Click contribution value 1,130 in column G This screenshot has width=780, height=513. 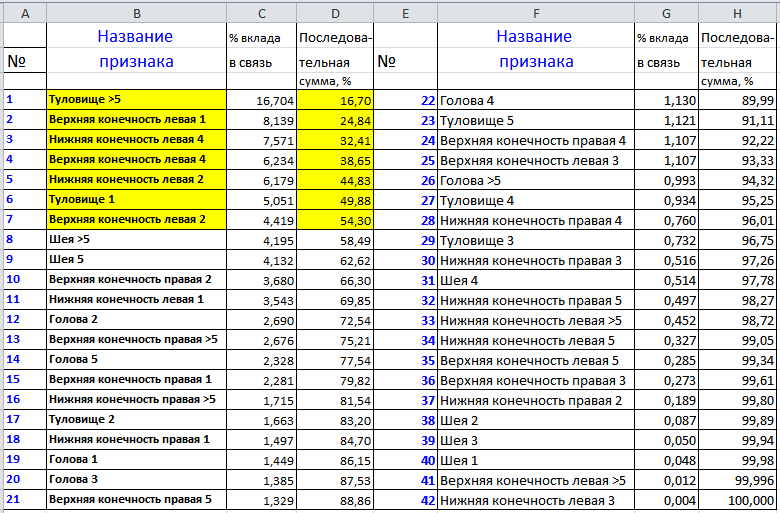click(x=667, y=101)
